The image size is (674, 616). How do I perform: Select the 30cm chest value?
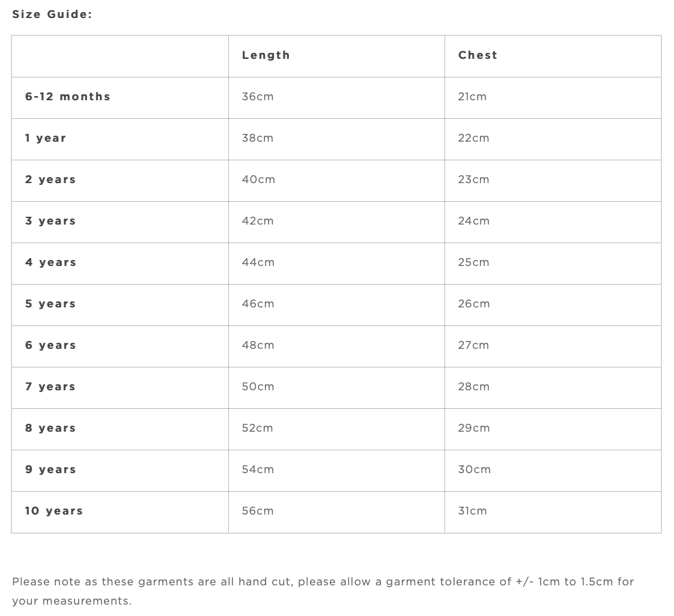[474, 470]
